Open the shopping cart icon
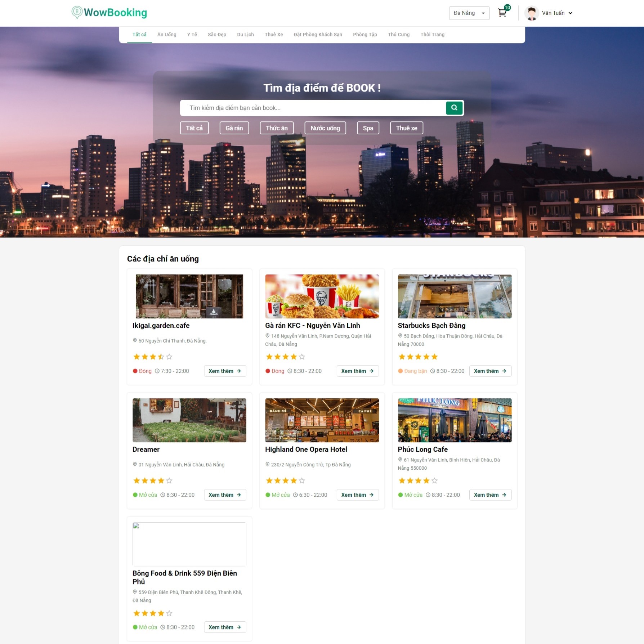 click(502, 13)
